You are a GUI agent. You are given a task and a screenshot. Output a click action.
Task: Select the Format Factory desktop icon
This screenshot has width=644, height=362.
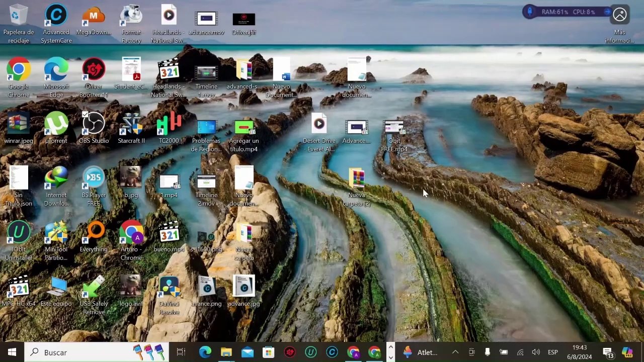[x=131, y=24]
